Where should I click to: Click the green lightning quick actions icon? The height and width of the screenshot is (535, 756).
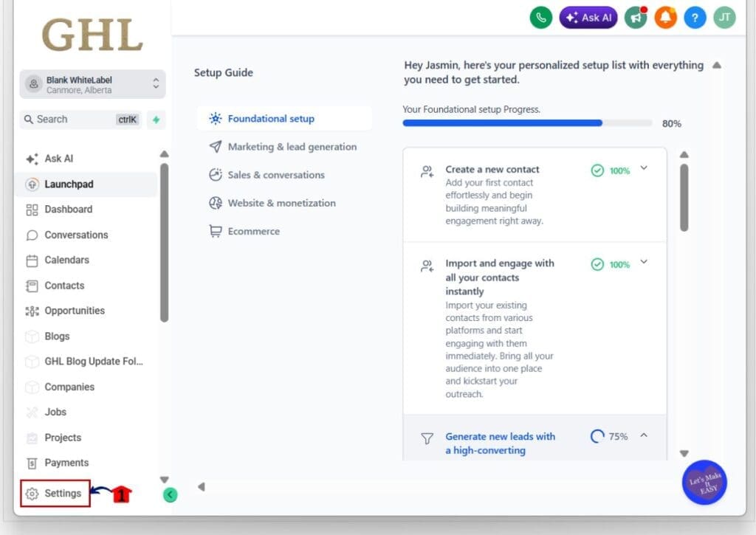coord(157,120)
